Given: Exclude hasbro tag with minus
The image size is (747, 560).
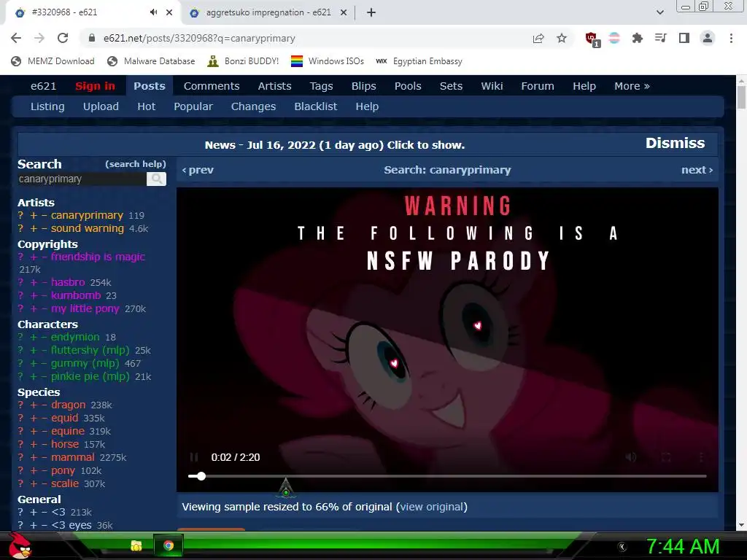Looking at the screenshot, I should pos(44,282).
